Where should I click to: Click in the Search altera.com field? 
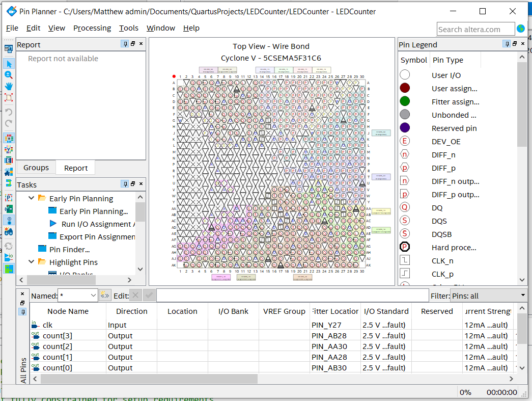click(x=475, y=29)
